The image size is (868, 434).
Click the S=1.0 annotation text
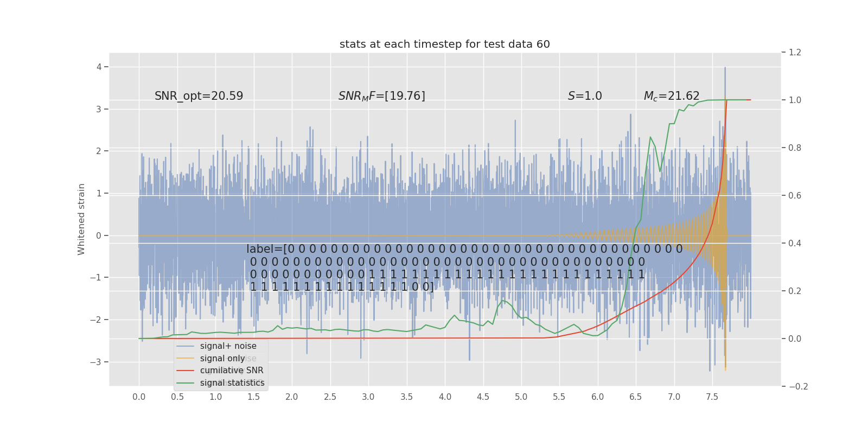tap(585, 96)
